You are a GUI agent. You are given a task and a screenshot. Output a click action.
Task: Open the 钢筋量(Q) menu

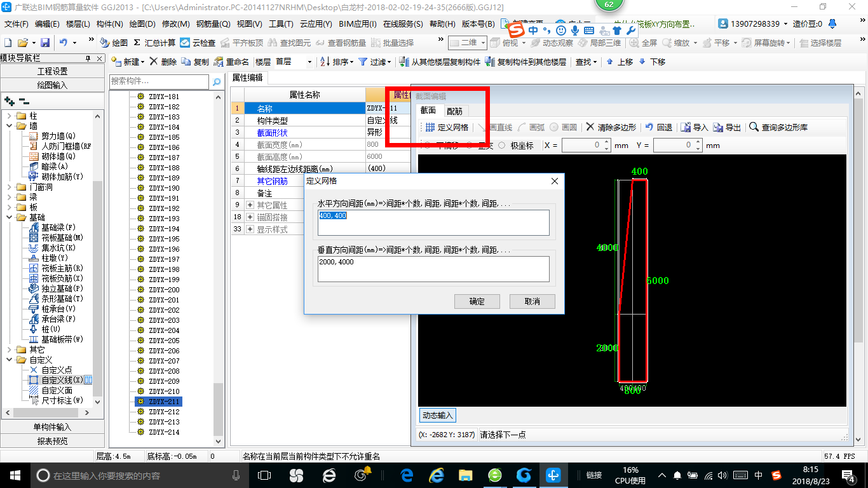tap(213, 24)
